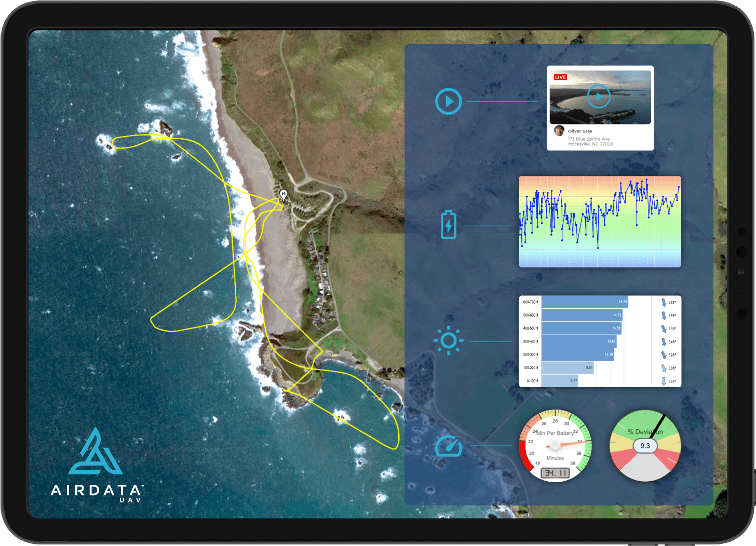Click the home point H marker on map
756x546 pixels.
click(283, 195)
